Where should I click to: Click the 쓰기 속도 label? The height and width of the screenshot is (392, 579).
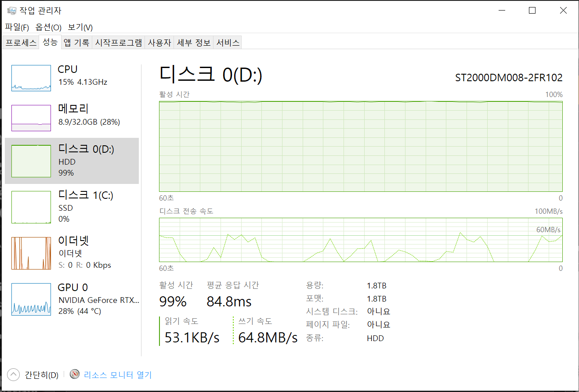tap(255, 321)
